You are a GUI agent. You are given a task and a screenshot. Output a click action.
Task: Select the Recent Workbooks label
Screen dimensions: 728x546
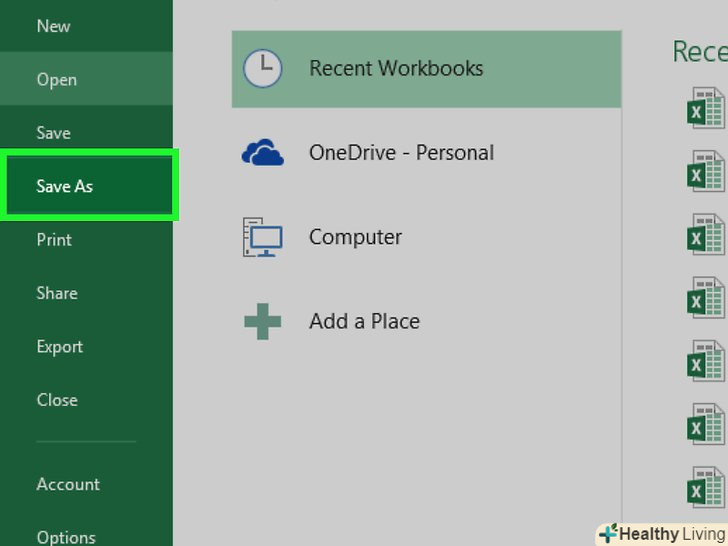(396, 68)
